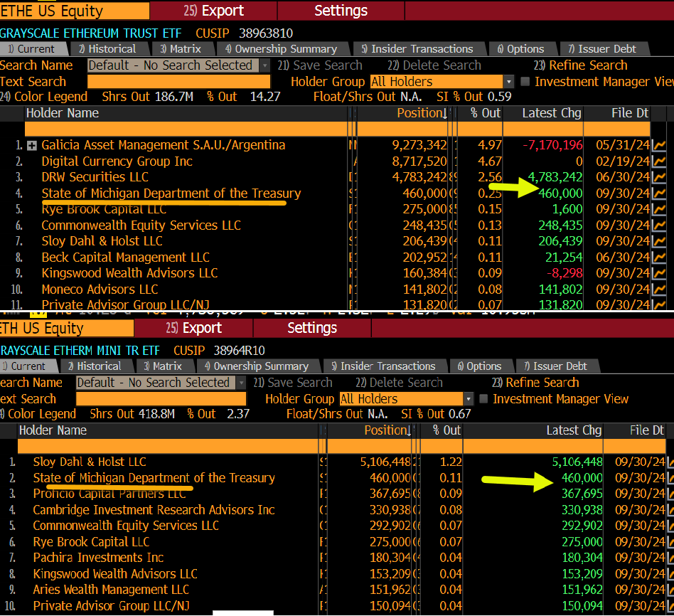Click Export button in ETHE panel
674x616 pixels.
coord(213,11)
